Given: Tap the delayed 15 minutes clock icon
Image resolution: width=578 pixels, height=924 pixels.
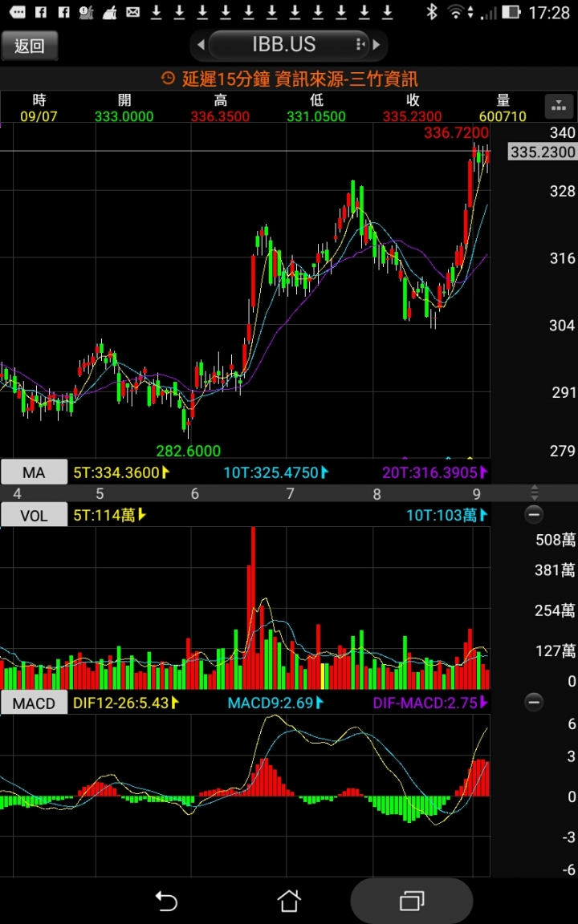Looking at the screenshot, I should (x=168, y=79).
